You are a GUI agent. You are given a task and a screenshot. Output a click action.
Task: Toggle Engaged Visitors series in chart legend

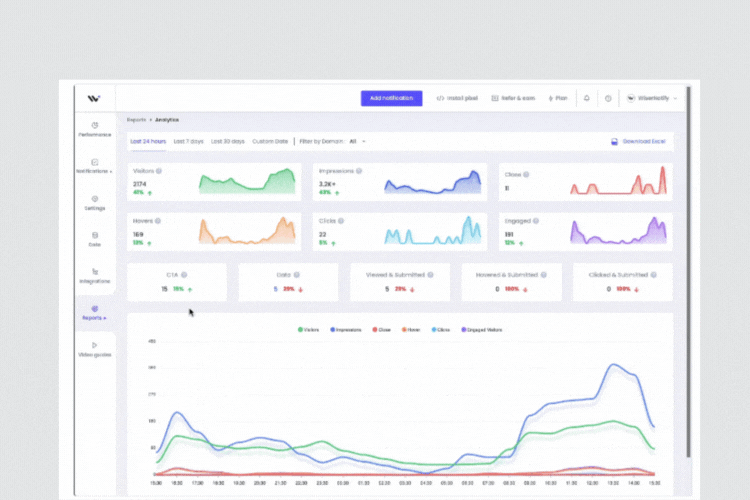point(482,330)
